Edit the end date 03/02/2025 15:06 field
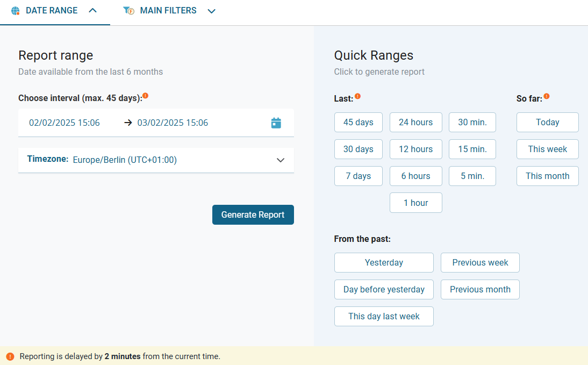588x365 pixels. pos(173,123)
